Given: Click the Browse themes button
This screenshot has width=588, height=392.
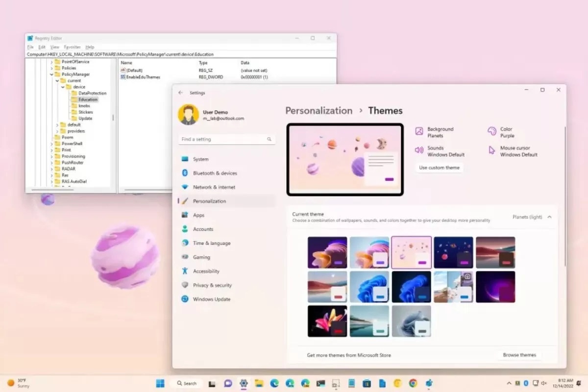Looking at the screenshot, I should (519, 355).
